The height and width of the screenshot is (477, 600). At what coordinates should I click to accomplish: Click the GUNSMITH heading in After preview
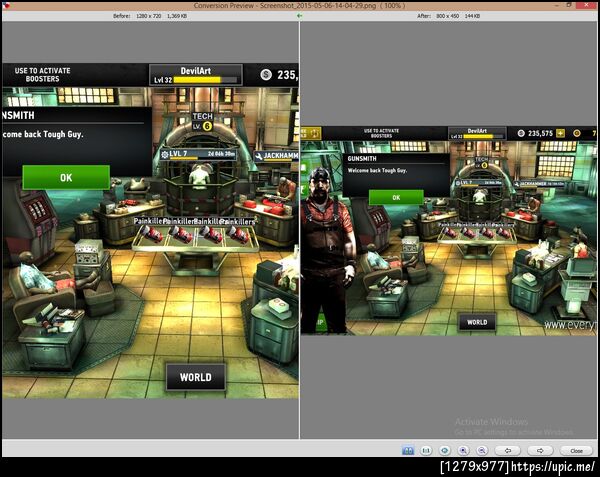pyautogui.click(x=362, y=158)
